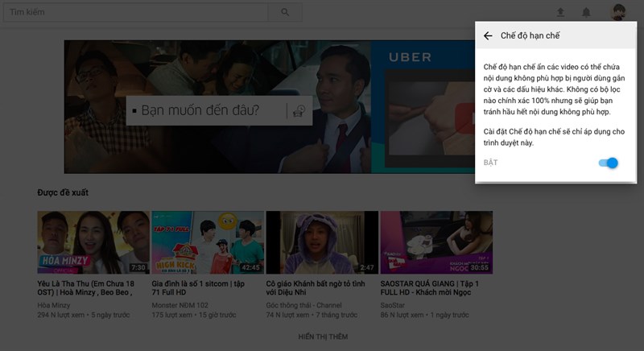This screenshot has height=351, width=644.
Task: Click HIỂN THỊ THÊM to show more
Action: [x=323, y=337]
